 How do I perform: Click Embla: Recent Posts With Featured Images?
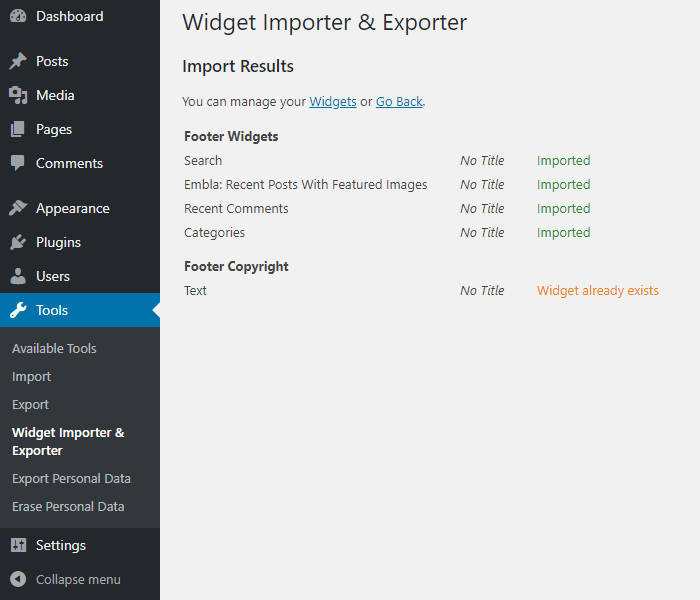point(306,184)
